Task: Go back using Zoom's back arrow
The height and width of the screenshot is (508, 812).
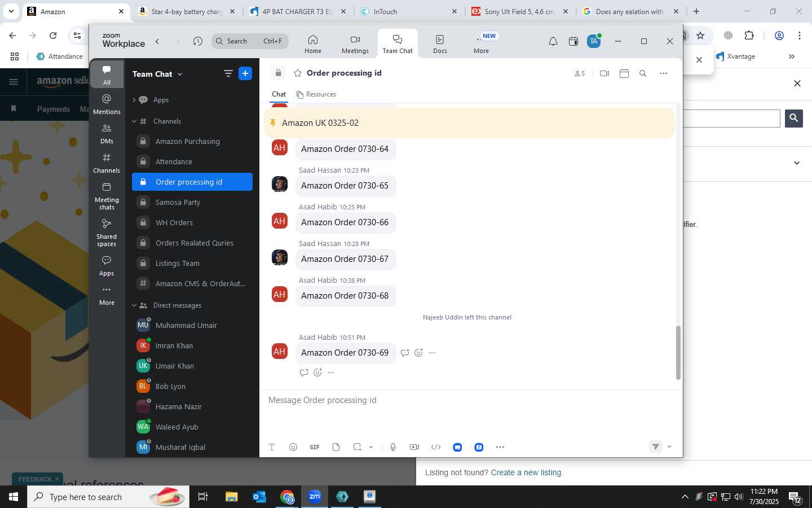Action: click(x=157, y=41)
